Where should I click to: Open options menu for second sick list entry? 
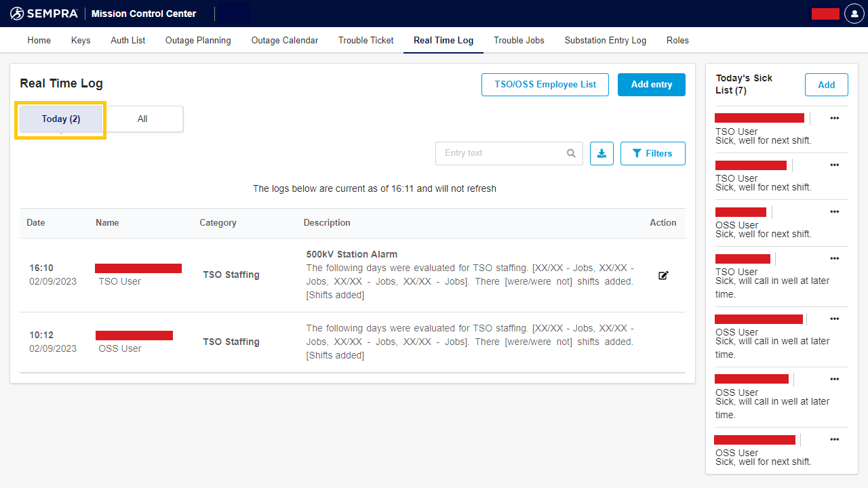pos(834,165)
